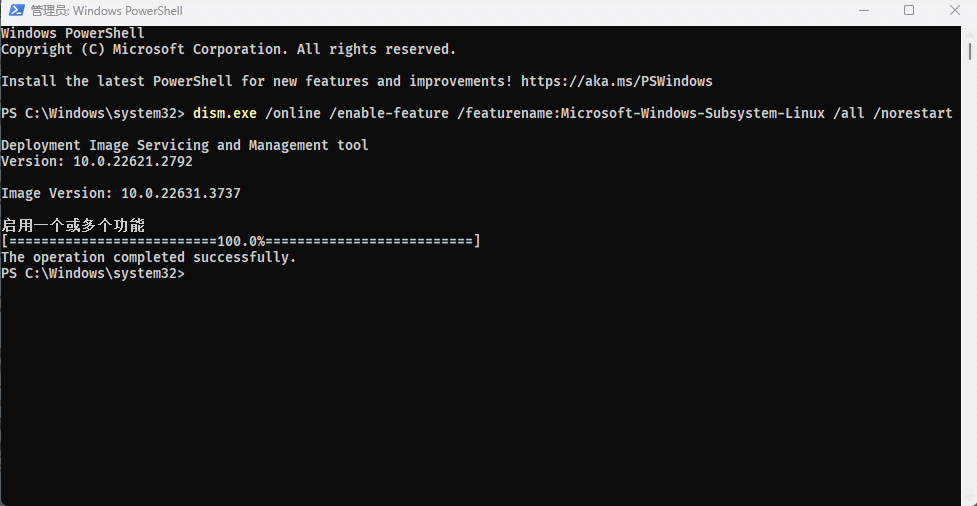Click the dism.exe command word
The width and height of the screenshot is (977, 506).
[x=225, y=113]
